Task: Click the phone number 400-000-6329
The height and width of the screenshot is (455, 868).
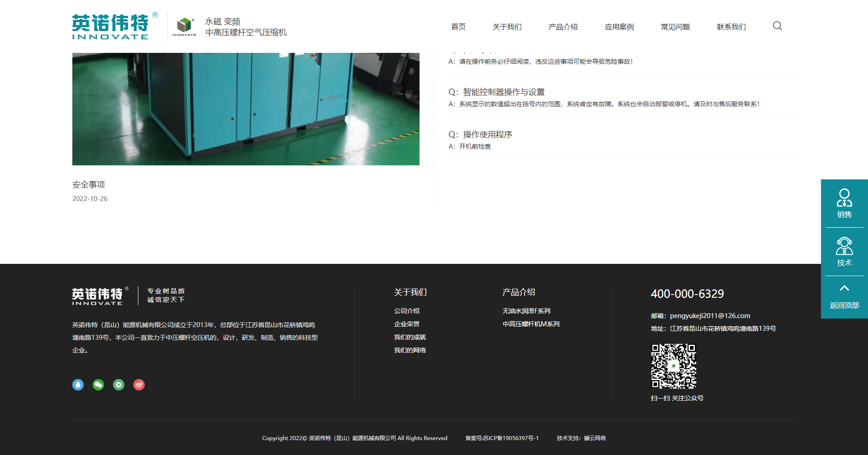Action: click(687, 294)
